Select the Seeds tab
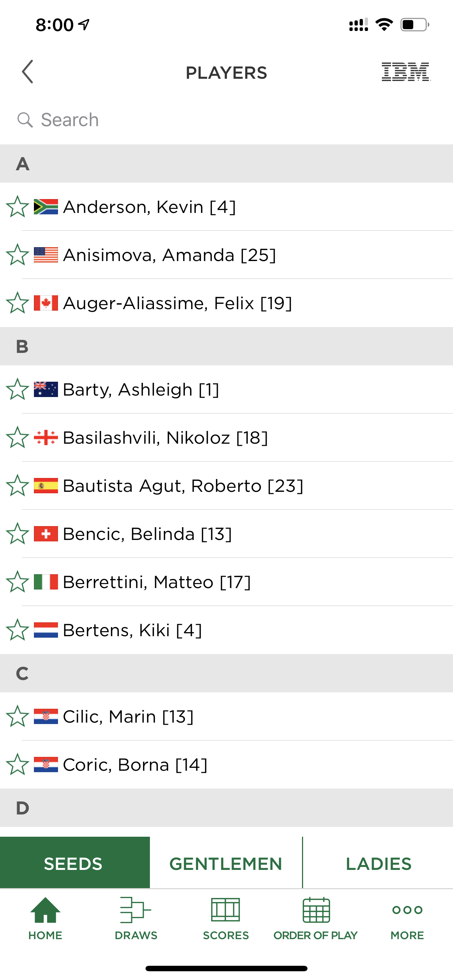Viewport: 453px width, 980px height. click(75, 864)
